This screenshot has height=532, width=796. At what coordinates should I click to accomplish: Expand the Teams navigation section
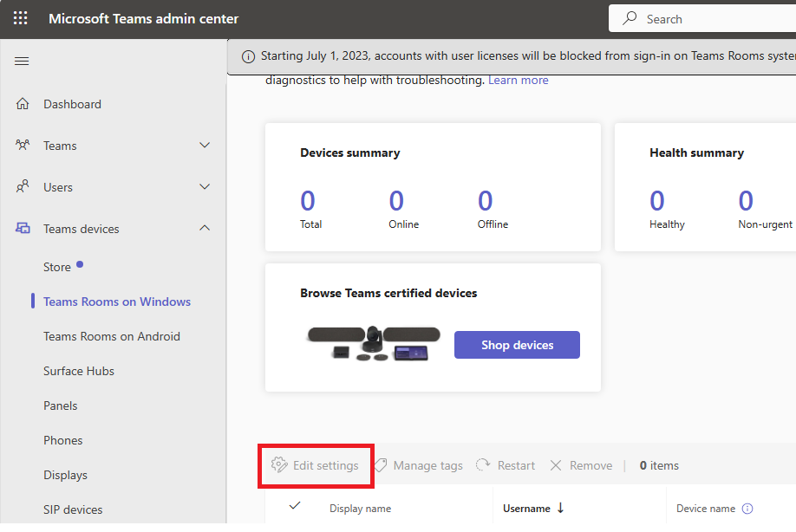tap(205, 146)
